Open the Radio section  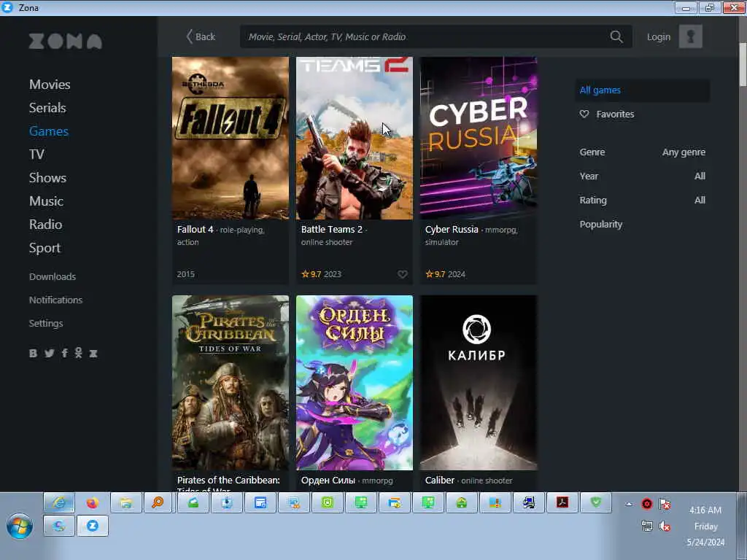(46, 225)
